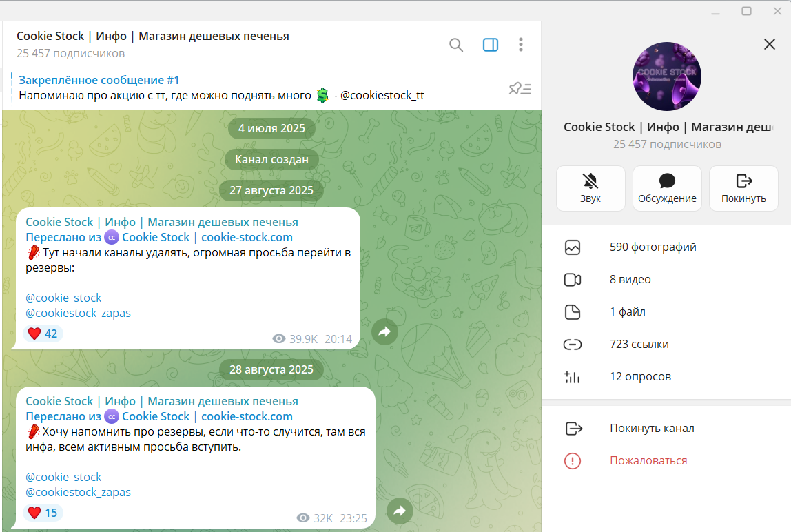791x532 pixels.
Task: Click the Покинуть button under avatar
Action: [x=743, y=188]
